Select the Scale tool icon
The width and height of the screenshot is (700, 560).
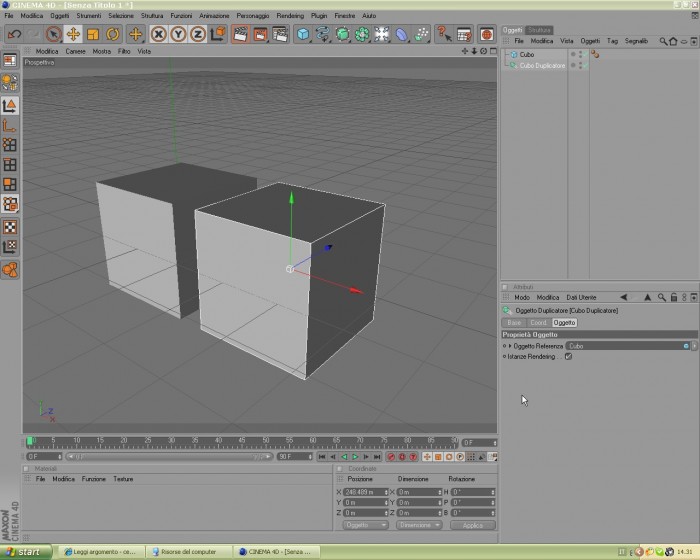(93, 34)
